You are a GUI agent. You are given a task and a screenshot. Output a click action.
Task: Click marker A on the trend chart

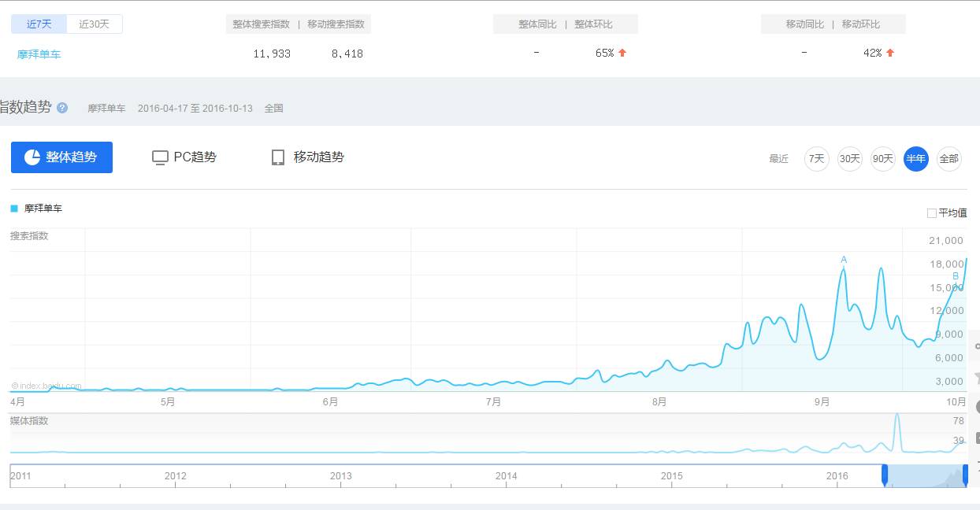click(x=844, y=260)
